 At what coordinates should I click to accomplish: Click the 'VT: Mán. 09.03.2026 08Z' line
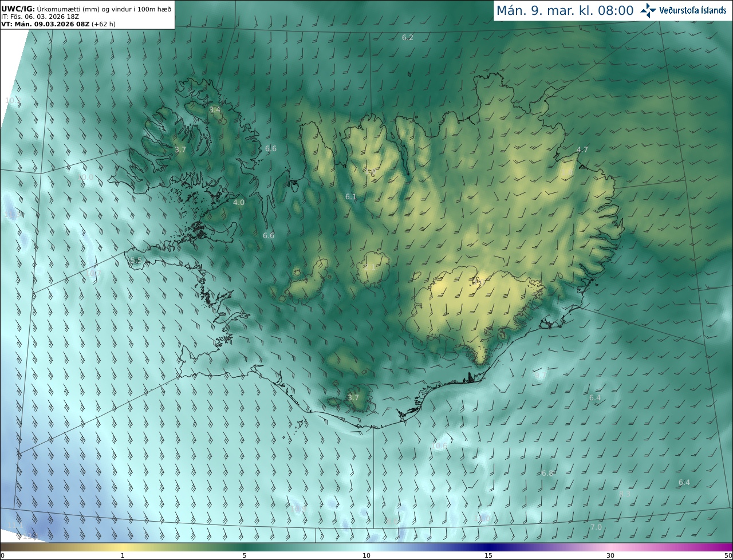[x=58, y=24]
